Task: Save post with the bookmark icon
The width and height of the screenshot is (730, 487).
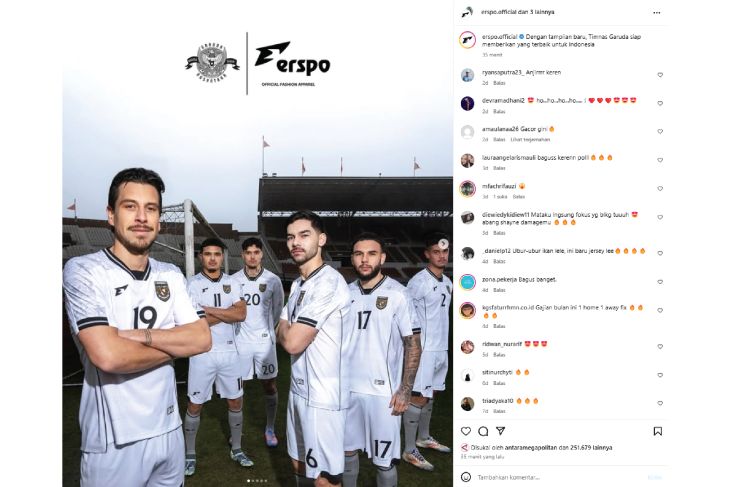Action: click(657, 431)
